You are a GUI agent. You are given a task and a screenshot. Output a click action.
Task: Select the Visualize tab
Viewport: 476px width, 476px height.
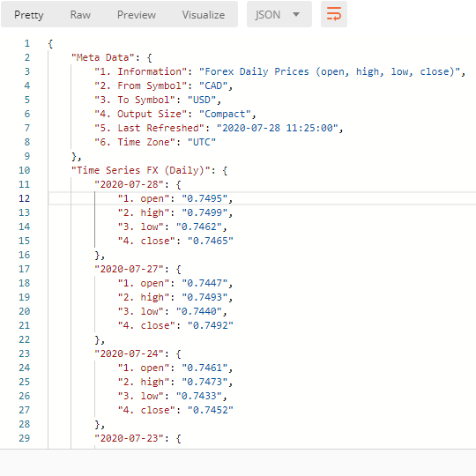tap(204, 15)
